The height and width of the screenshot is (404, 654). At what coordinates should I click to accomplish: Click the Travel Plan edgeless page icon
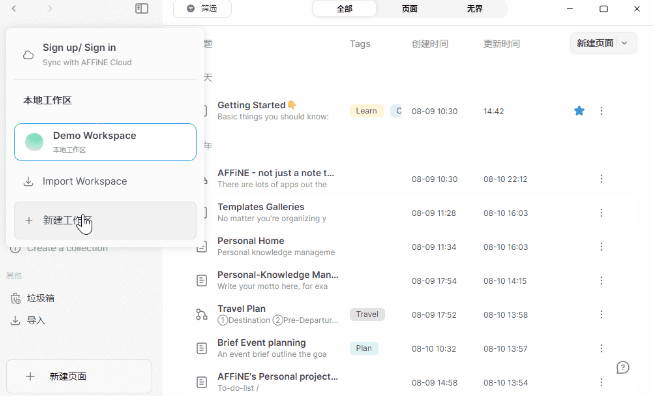click(202, 314)
